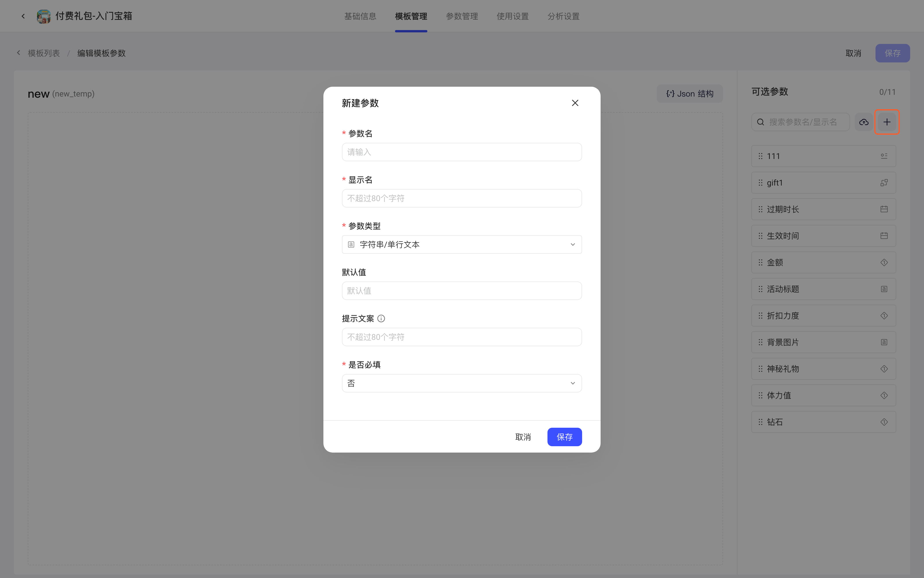Select the 神秘礼物 parameter label
The image size is (924, 578).
pyautogui.click(x=783, y=369)
